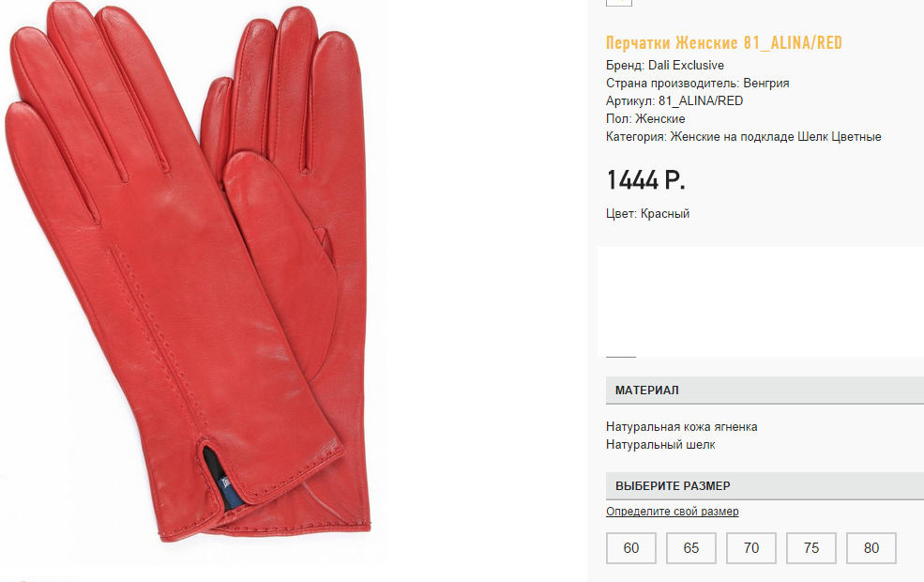Choose size 80 for the gloves
Screen dimensions: 924x582
point(871,548)
